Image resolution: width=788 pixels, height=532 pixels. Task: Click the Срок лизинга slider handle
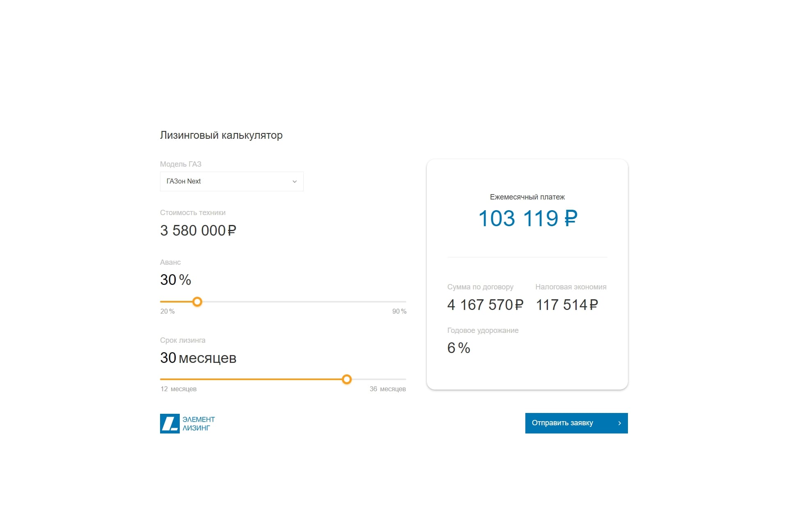[347, 379]
